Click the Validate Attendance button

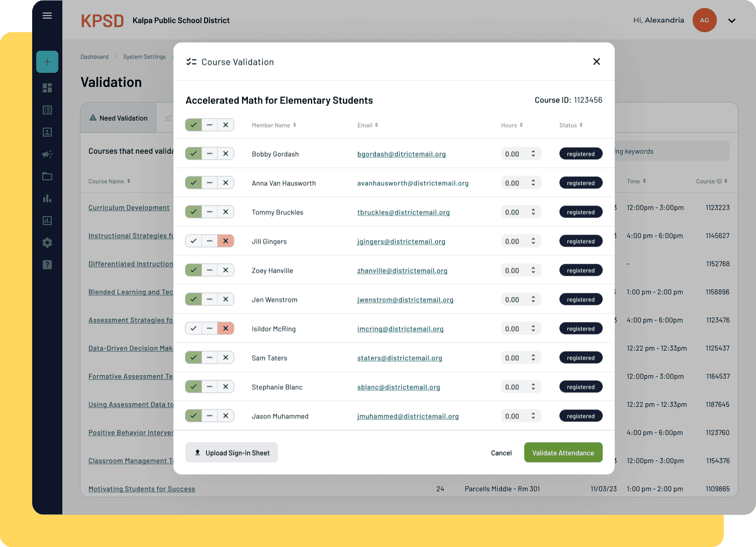click(563, 453)
